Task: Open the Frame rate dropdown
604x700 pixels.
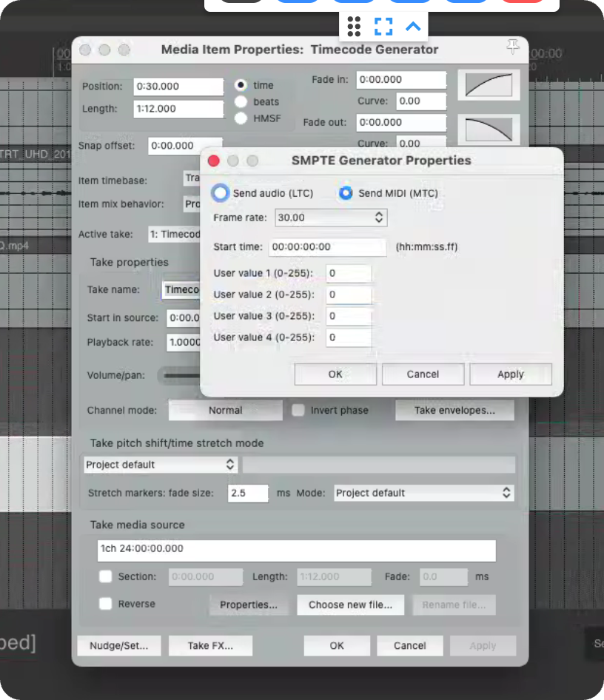Action: 331,218
